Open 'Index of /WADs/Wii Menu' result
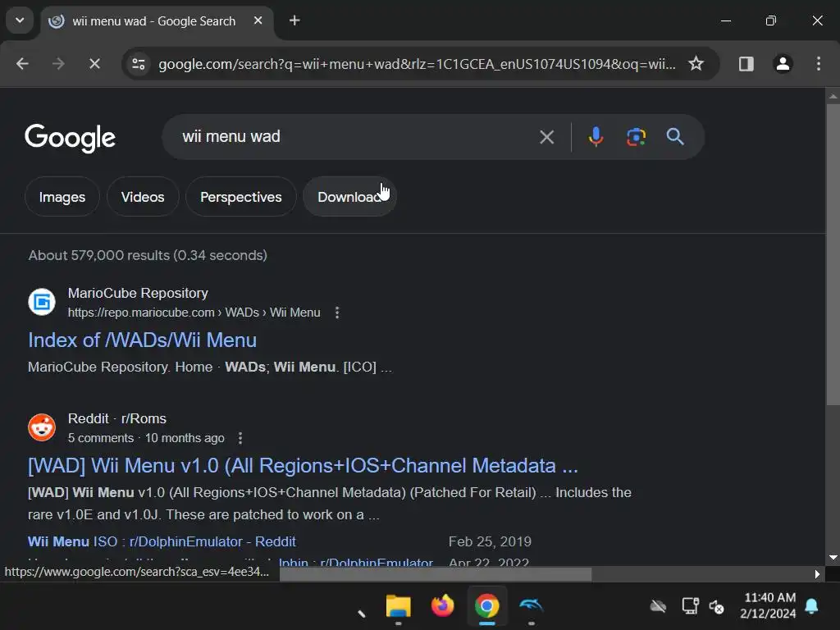The width and height of the screenshot is (840, 630). point(142,340)
